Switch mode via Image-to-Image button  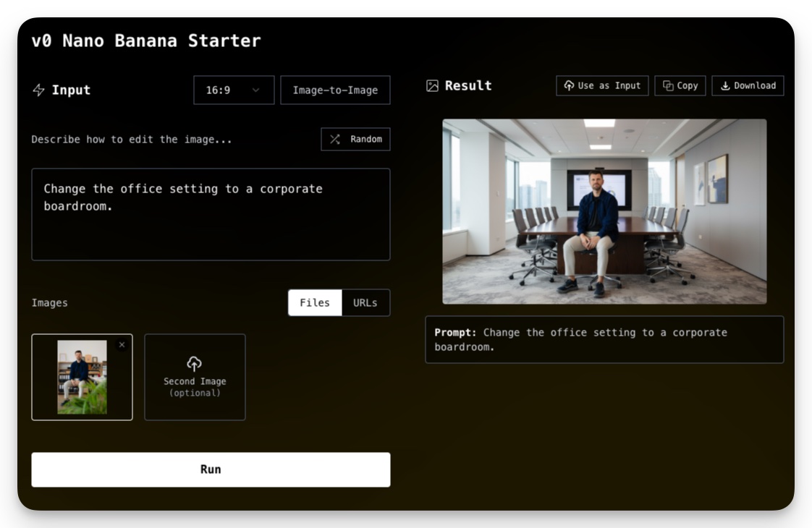coord(335,90)
